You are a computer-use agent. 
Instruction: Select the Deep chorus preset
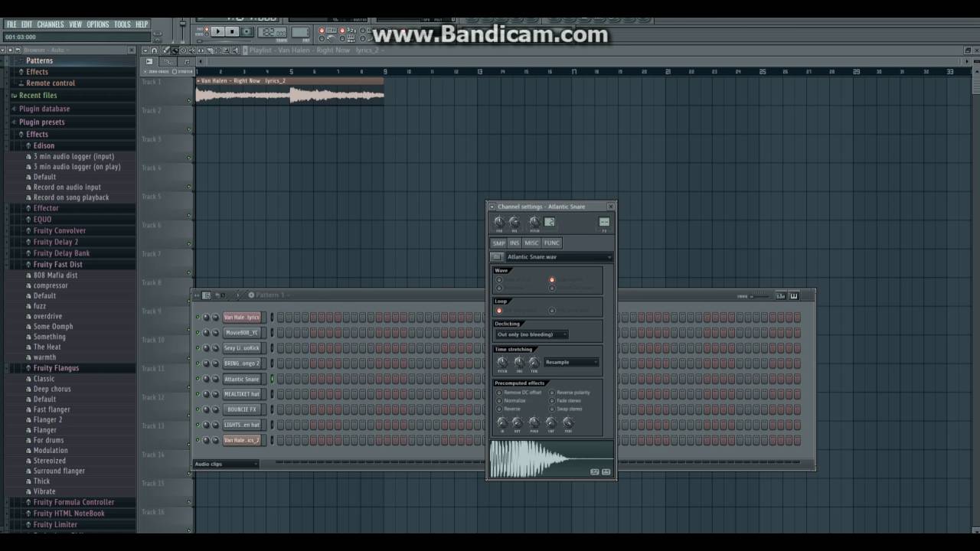click(x=52, y=389)
